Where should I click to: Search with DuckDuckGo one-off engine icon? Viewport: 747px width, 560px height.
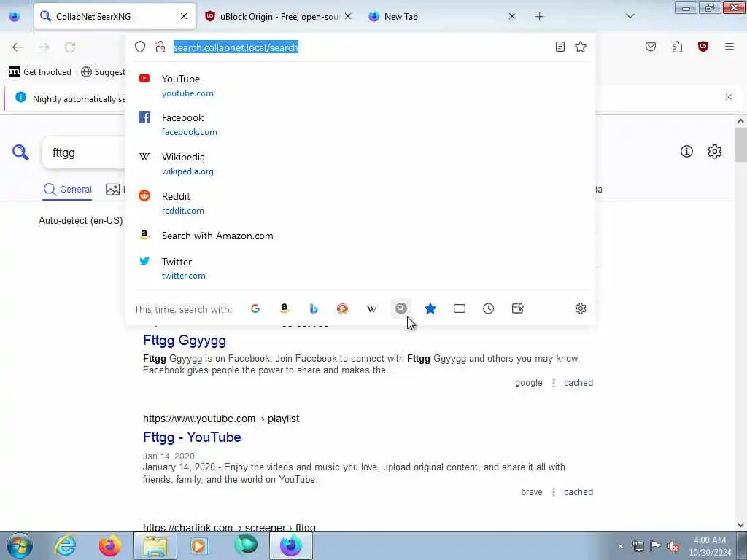pyautogui.click(x=343, y=308)
